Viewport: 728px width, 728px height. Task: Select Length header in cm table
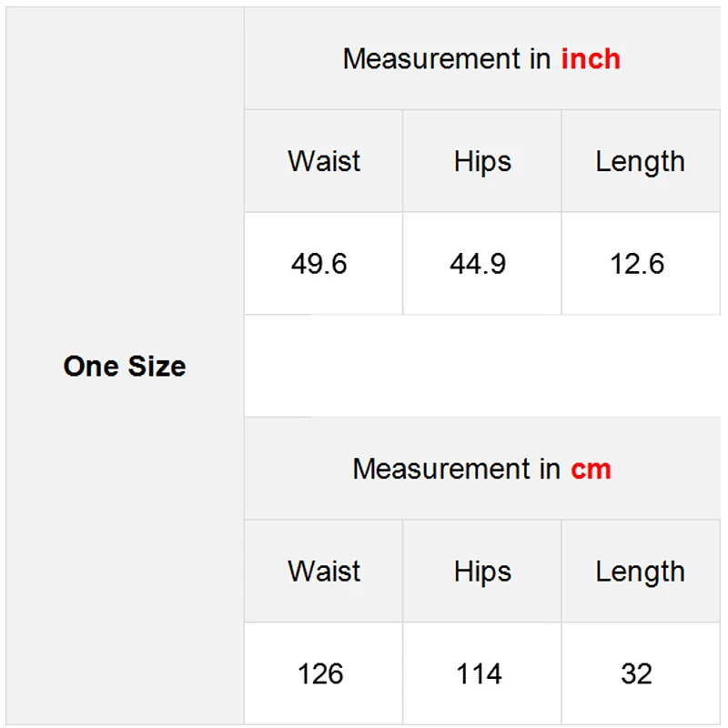pyautogui.click(x=640, y=572)
